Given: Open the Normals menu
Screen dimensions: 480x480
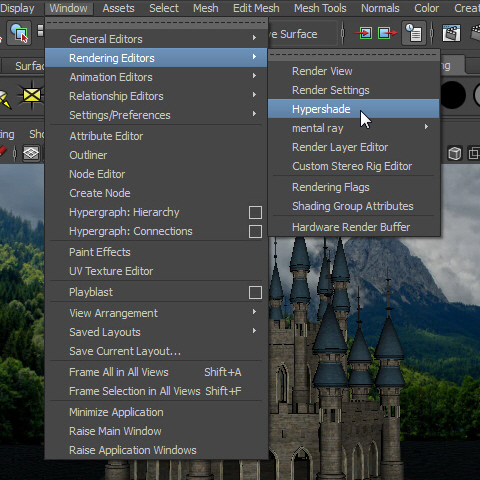Looking at the screenshot, I should pyautogui.click(x=380, y=8).
